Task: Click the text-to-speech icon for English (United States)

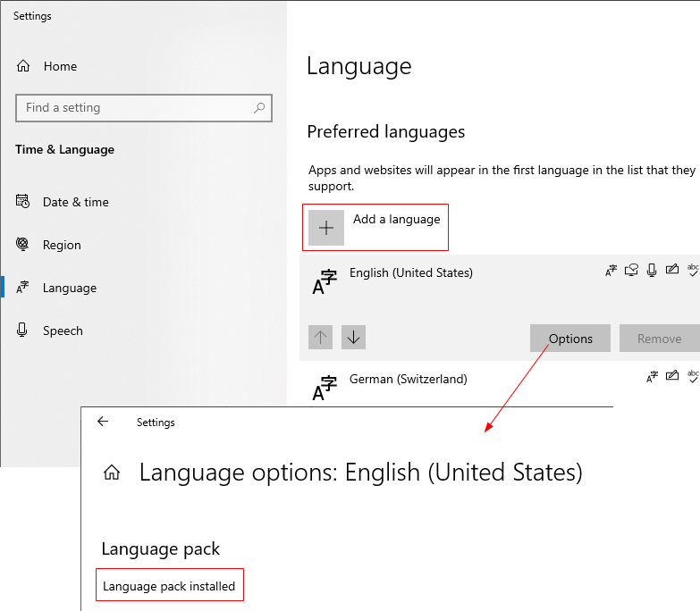Action: (631, 270)
